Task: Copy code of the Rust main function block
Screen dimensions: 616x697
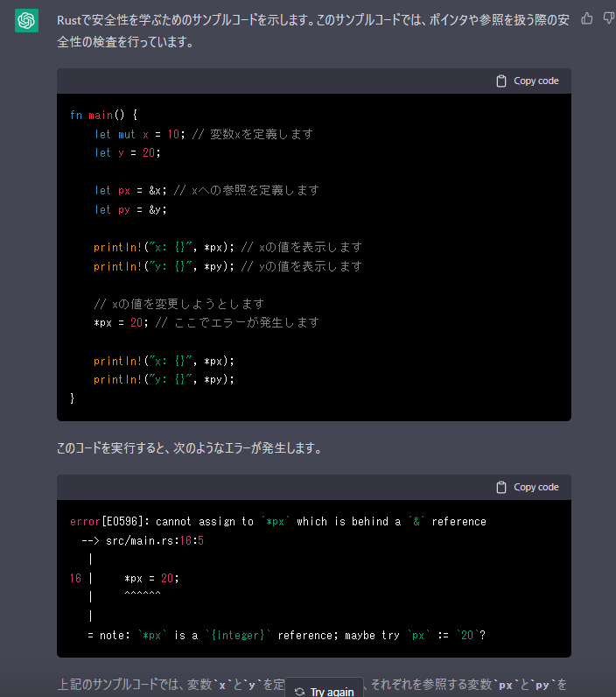Action: coord(528,81)
